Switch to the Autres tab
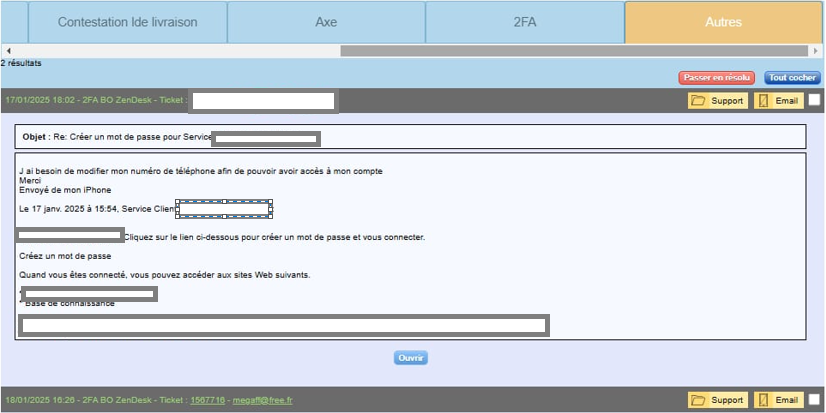Screen dimensions: 826x413 (723, 22)
